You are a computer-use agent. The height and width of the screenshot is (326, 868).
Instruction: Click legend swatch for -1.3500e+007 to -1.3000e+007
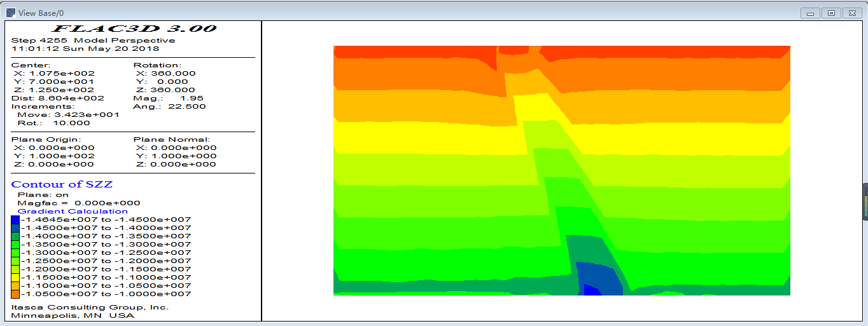tap(15, 244)
